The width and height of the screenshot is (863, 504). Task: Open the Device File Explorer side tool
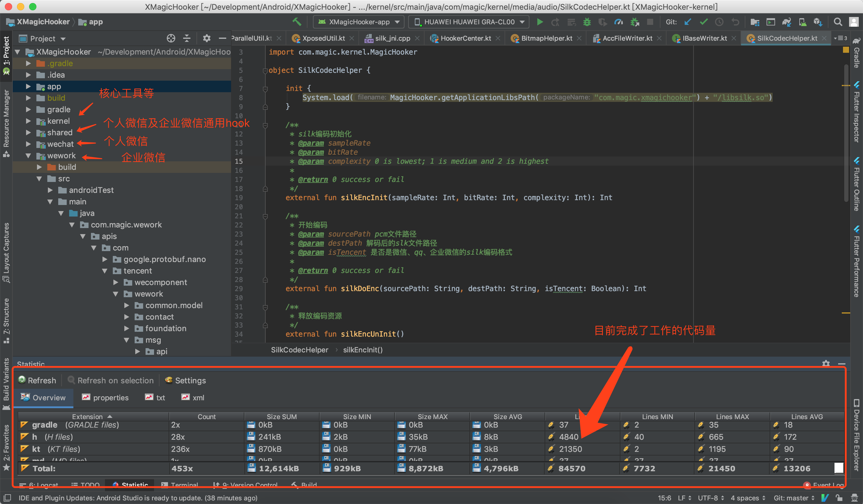point(856,435)
